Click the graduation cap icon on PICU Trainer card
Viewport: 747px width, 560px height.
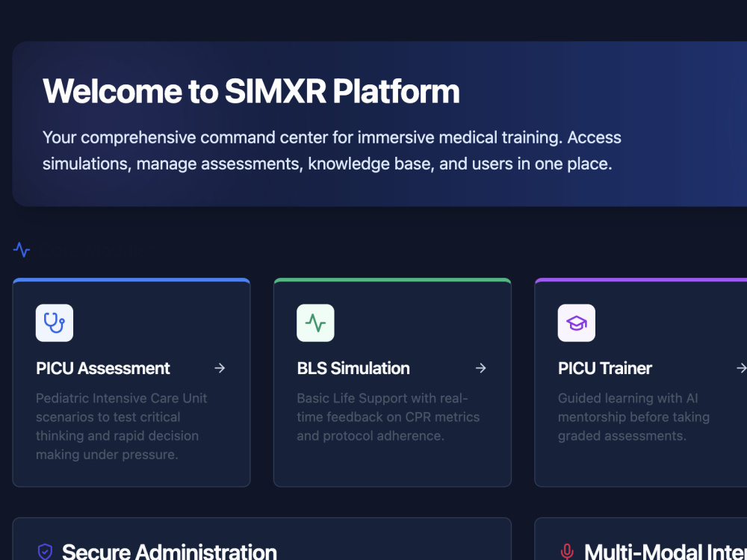tap(577, 323)
